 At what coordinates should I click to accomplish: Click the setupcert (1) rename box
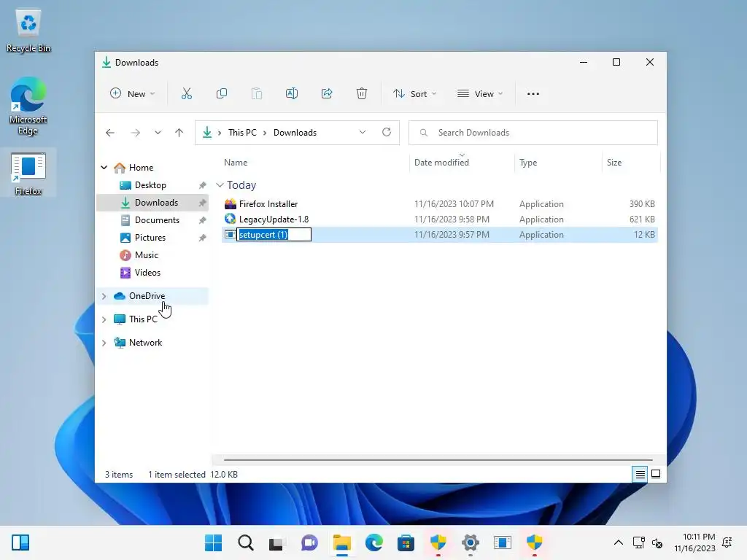point(274,234)
